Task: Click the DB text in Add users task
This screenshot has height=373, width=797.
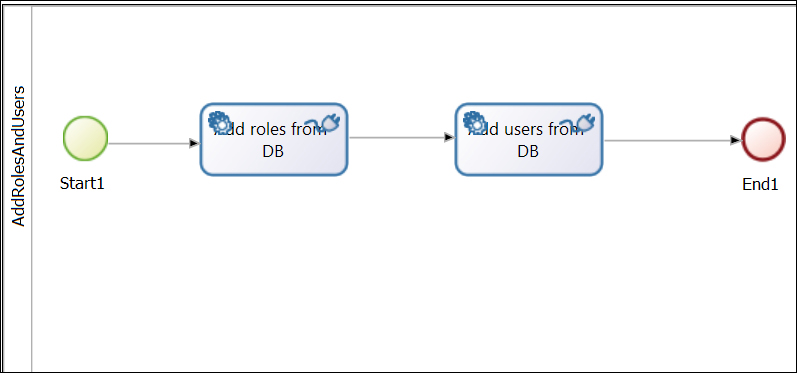Action: [528, 151]
